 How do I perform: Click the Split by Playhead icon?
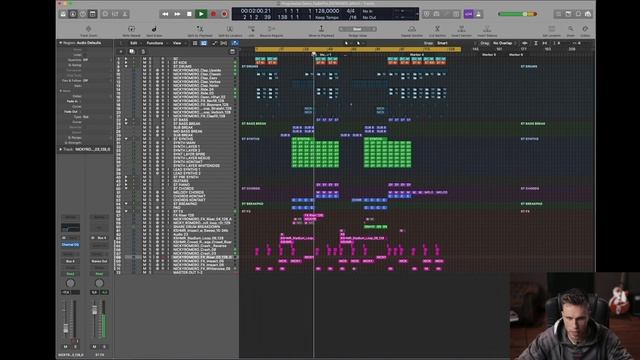[200, 29]
